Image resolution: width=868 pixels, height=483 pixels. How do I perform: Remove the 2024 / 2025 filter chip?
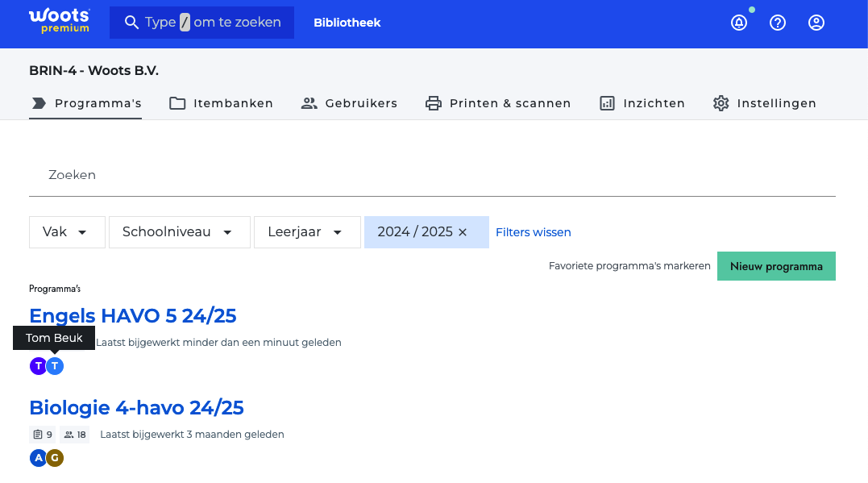[x=463, y=232]
